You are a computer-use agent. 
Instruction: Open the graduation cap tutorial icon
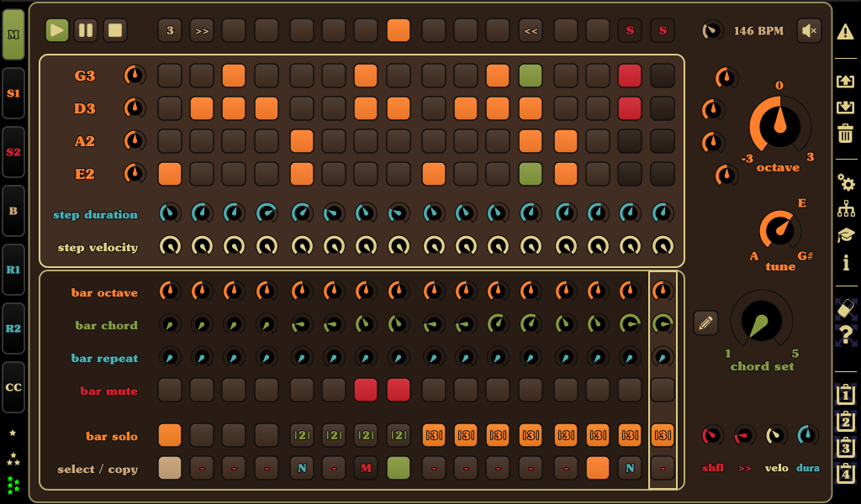pos(846,235)
